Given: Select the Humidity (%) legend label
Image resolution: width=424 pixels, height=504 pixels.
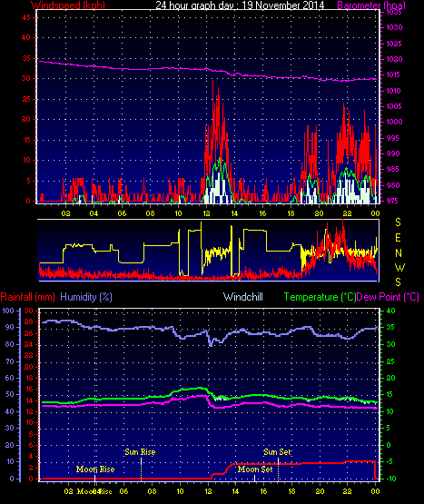Looking at the screenshot, I should (x=86, y=297).
